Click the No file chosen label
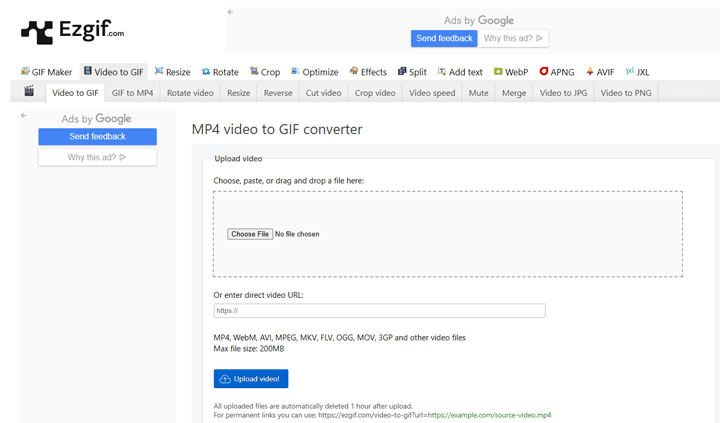This screenshot has height=423, width=720. (297, 234)
